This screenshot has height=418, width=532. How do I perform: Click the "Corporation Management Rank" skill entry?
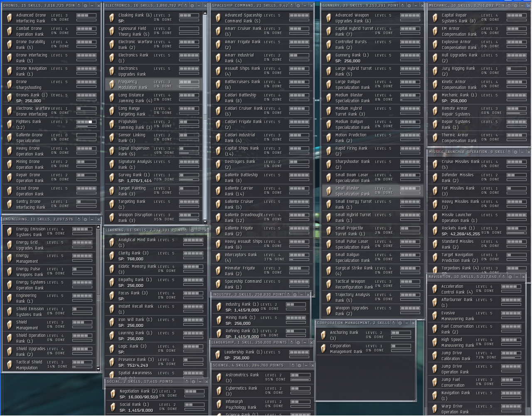click(365, 349)
